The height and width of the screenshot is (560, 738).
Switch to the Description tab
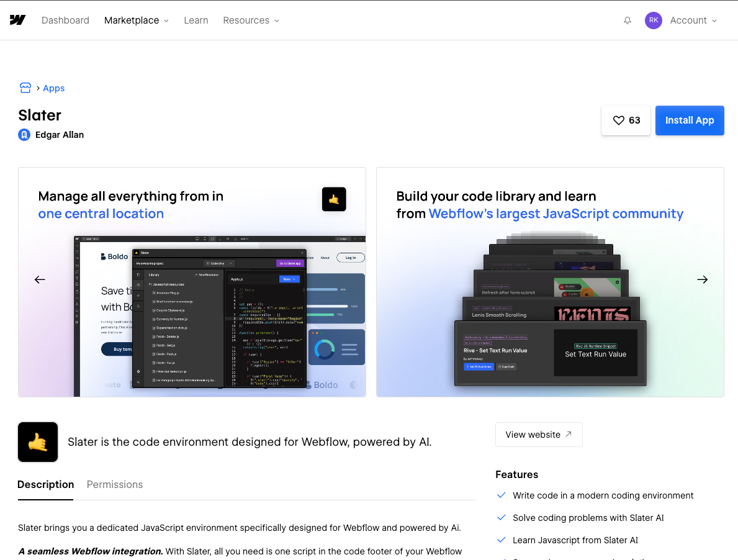pos(46,485)
